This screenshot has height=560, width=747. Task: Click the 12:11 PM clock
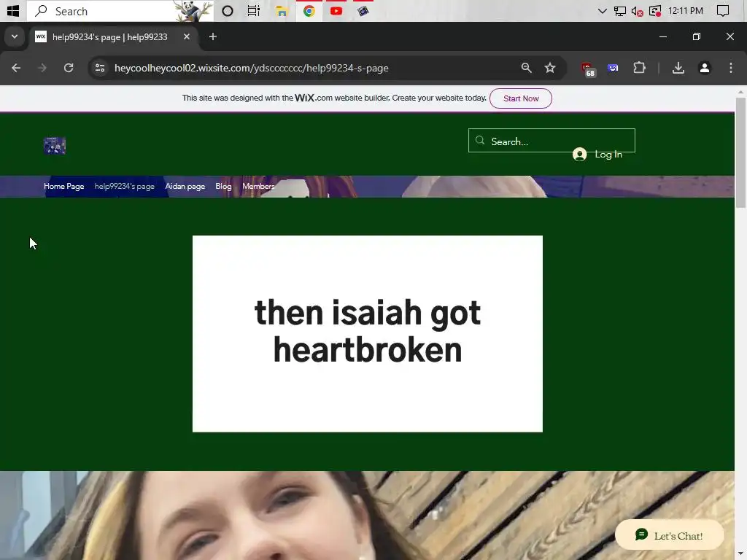pos(686,11)
